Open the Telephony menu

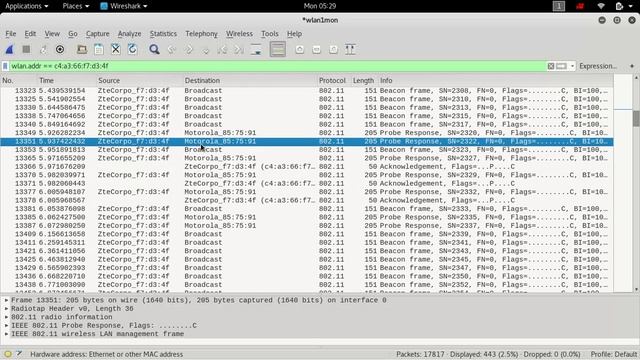pos(201,34)
